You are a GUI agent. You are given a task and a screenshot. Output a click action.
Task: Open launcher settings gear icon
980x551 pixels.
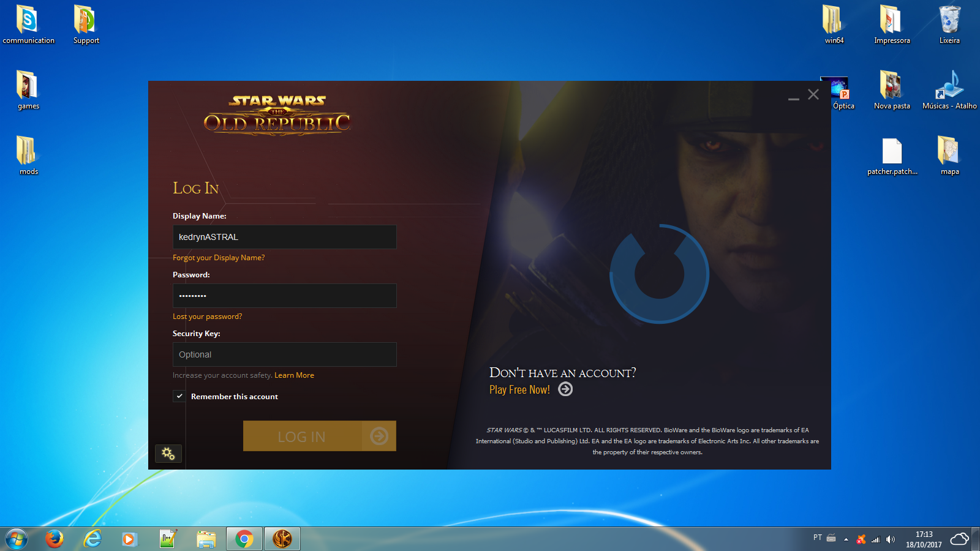168,454
